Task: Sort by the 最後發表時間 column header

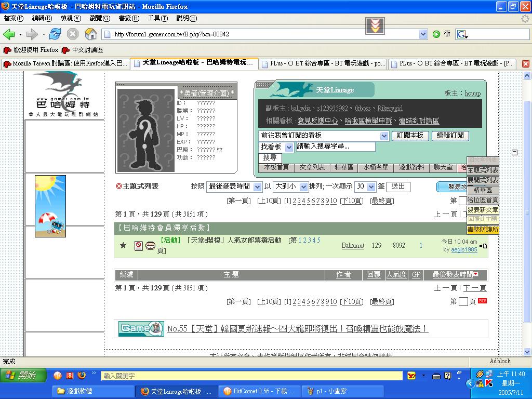Action: (453, 275)
